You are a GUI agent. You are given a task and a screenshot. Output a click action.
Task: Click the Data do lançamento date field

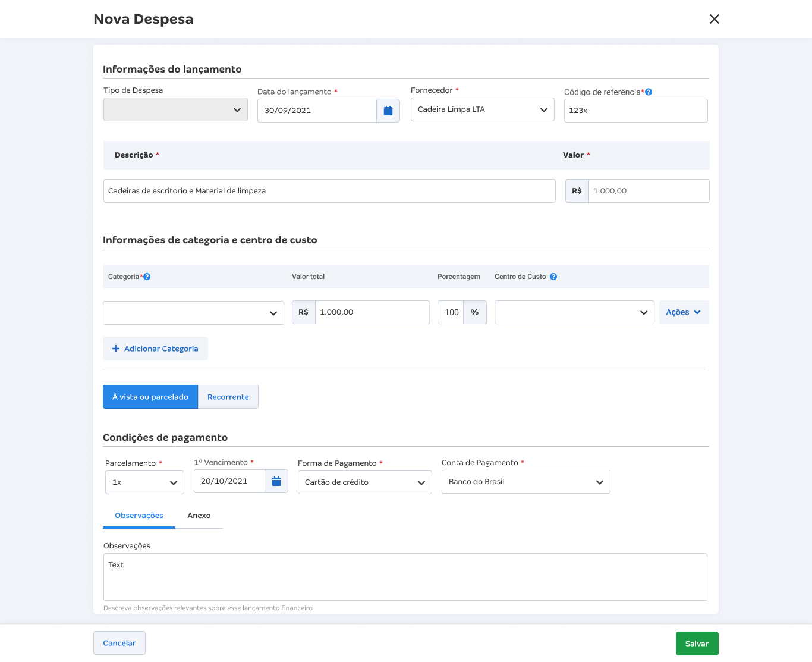tap(317, 111)
